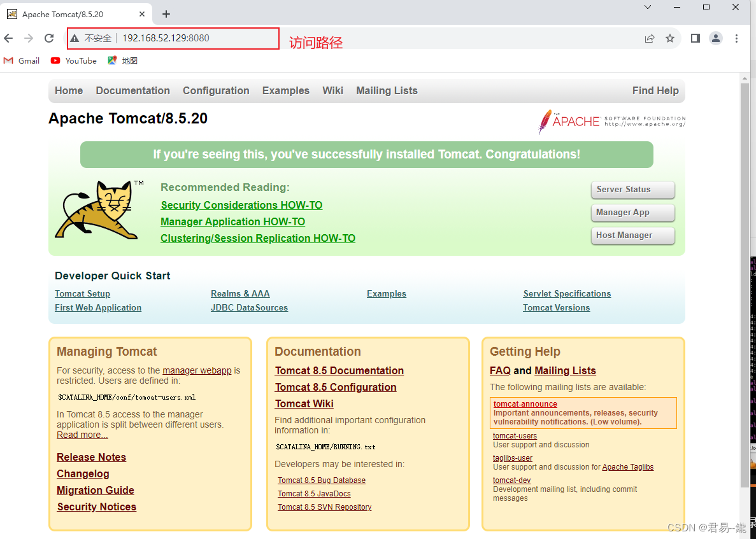Image resolution: width=756 pixels, height=539 pixels.
Task: Open the Examples quick start link
Action: point(387,294)
